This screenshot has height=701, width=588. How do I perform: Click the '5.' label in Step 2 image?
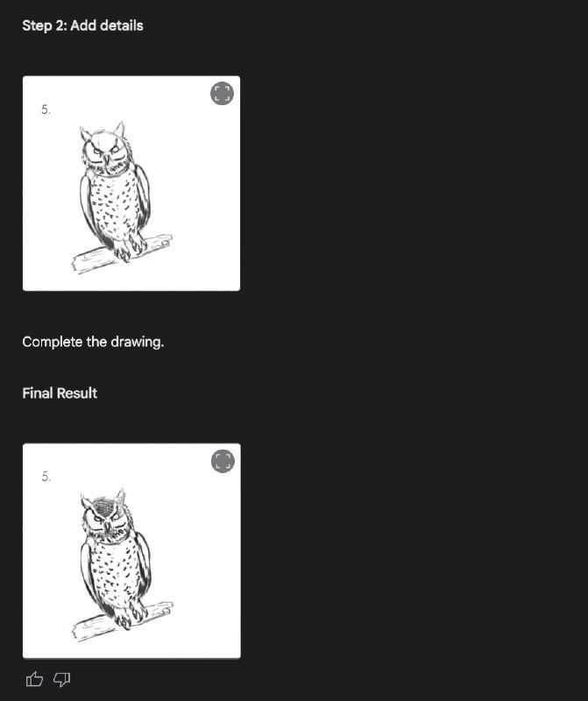[x=46, y=110]
